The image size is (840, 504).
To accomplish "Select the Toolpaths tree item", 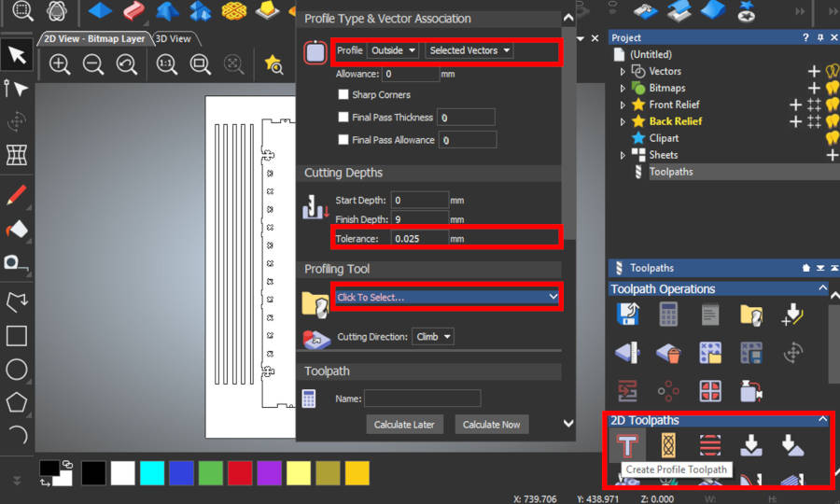I will tap(671, 172).
